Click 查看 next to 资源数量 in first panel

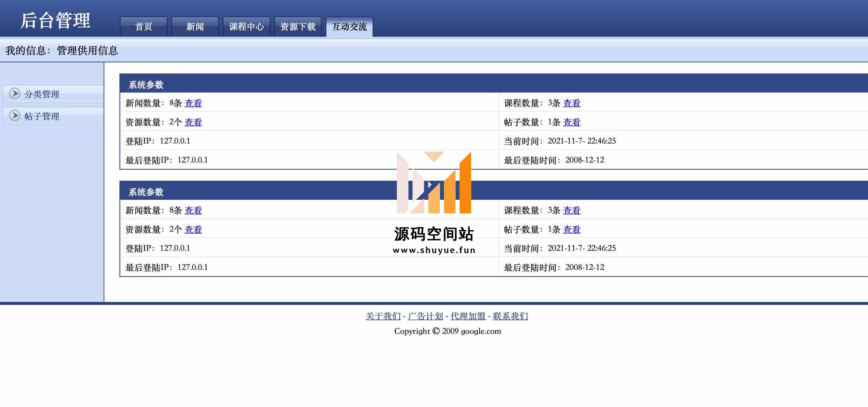(x=193, y=122)
